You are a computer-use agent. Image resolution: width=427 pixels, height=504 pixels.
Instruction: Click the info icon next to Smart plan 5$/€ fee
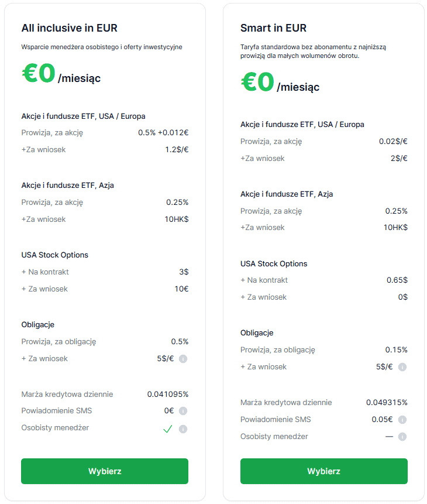tap(402, 367)
